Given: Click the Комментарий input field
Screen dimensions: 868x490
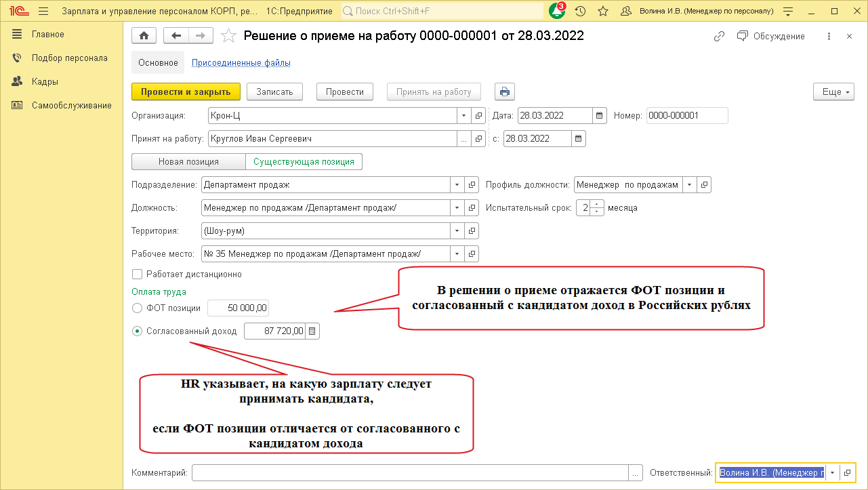Looking at the screenshot, I should point(410,472).
